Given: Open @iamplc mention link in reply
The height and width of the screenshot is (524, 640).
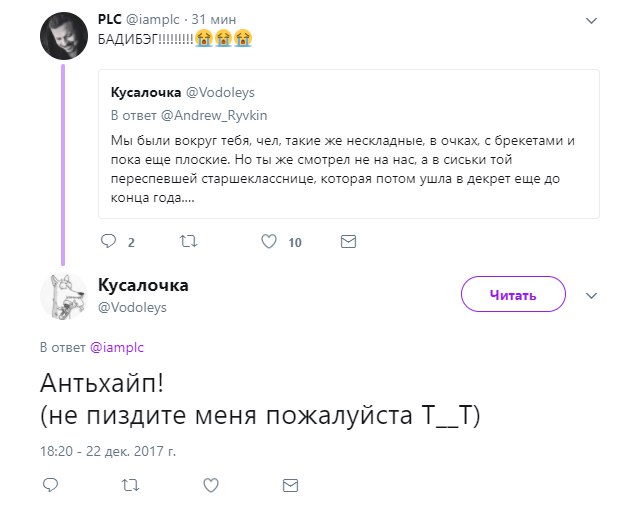Looking at the screenshot, I should 117,347.
